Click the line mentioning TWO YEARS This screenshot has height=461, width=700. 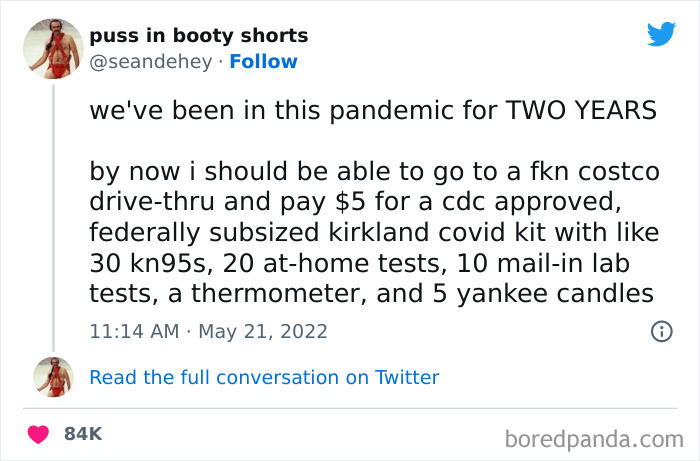click(373, 110)
